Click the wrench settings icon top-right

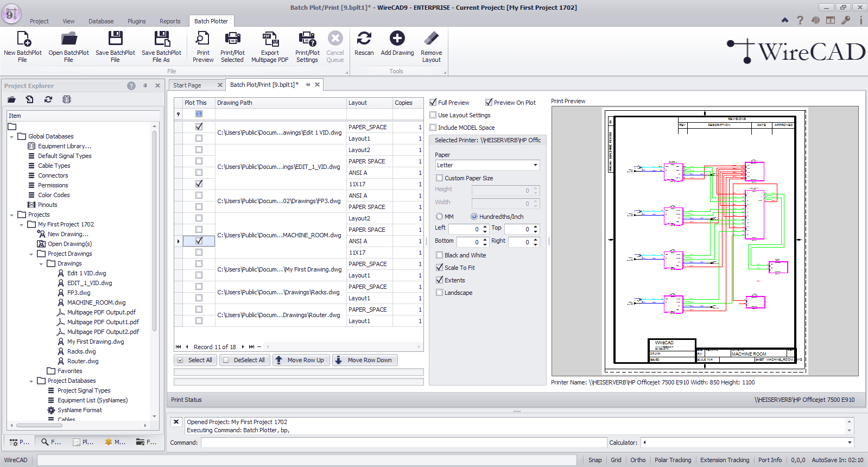(846, 20)
